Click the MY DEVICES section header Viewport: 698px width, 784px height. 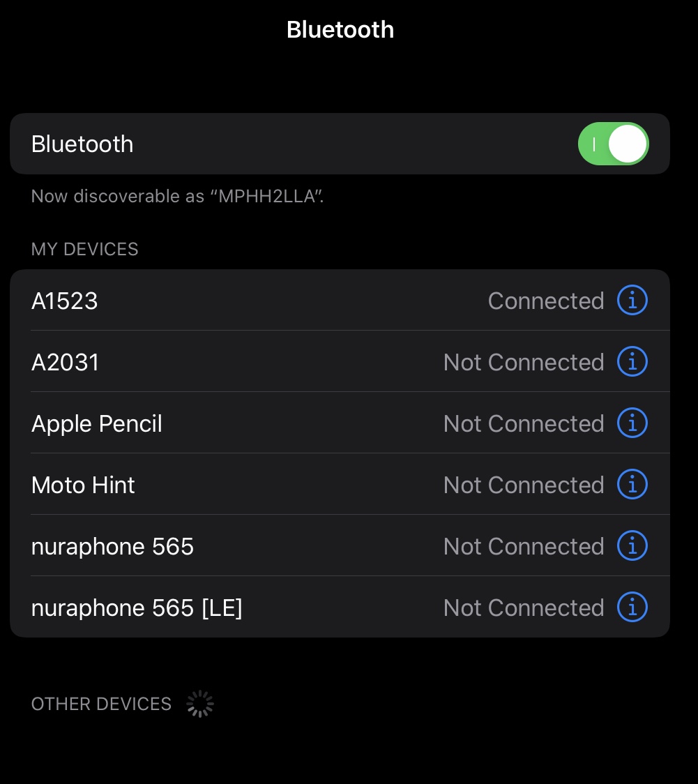85,250
